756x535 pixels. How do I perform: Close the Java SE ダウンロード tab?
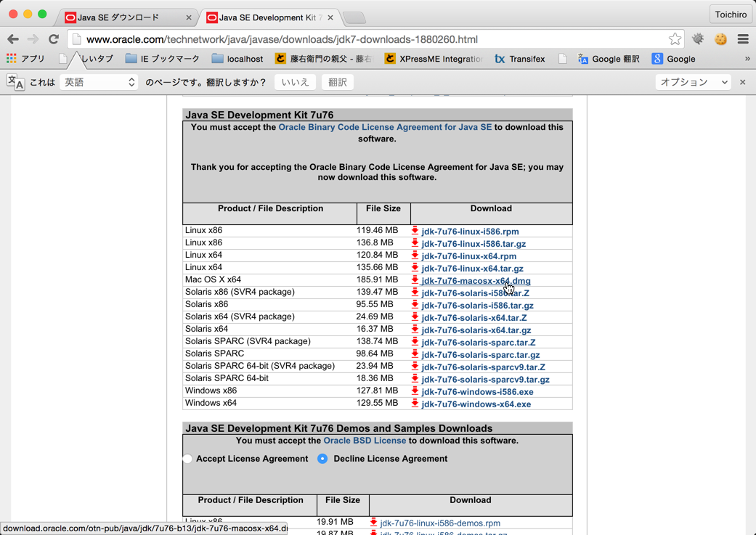(x=189, y=18)
